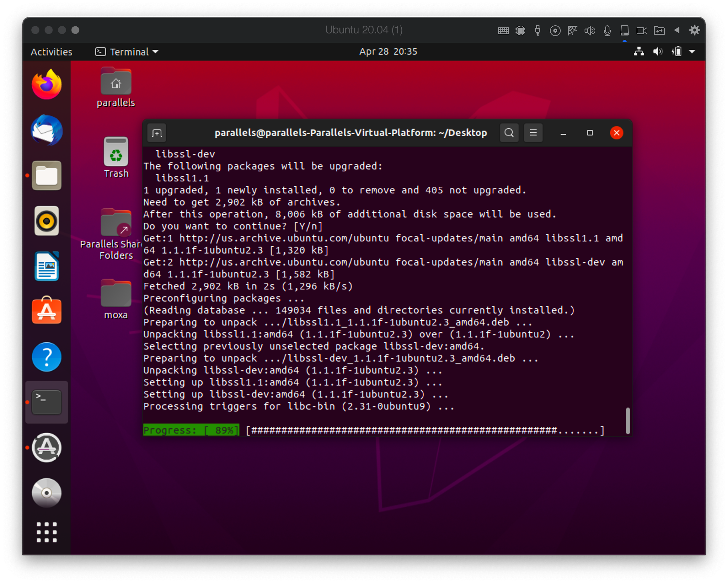Toggle the webcam icon in Parallels toolbar
This screenshot has height=583, width=728.
tap(641, 31)
